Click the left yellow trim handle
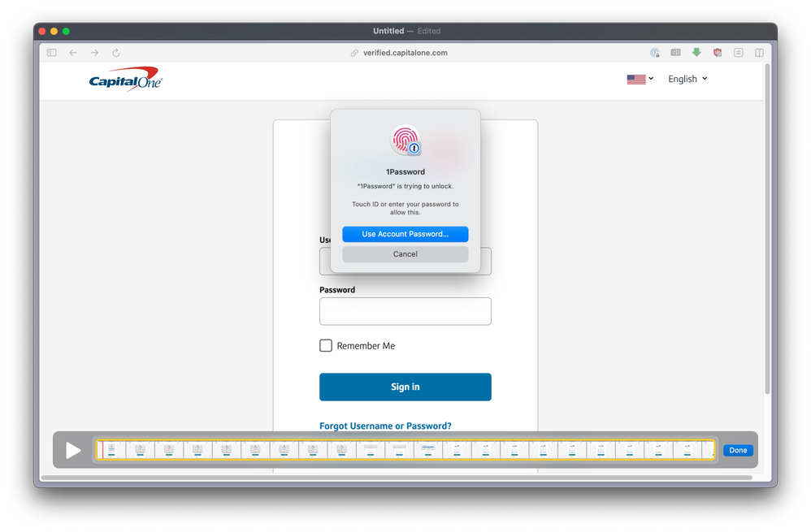Viewport: 811px width, 532px height. (x=97, y=450)
